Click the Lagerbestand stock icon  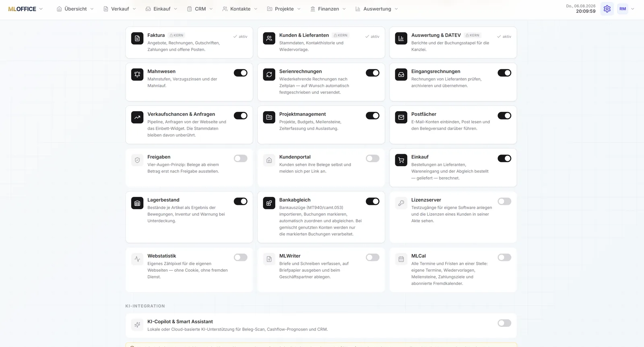(x=137, y=203)
